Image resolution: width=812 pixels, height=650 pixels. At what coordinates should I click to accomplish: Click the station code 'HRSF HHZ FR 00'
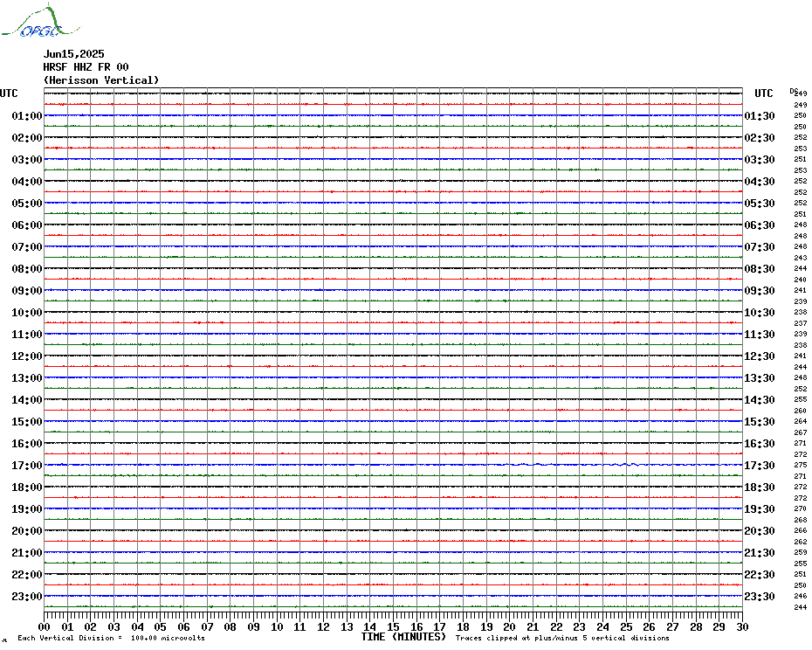[x=86, y=67]
